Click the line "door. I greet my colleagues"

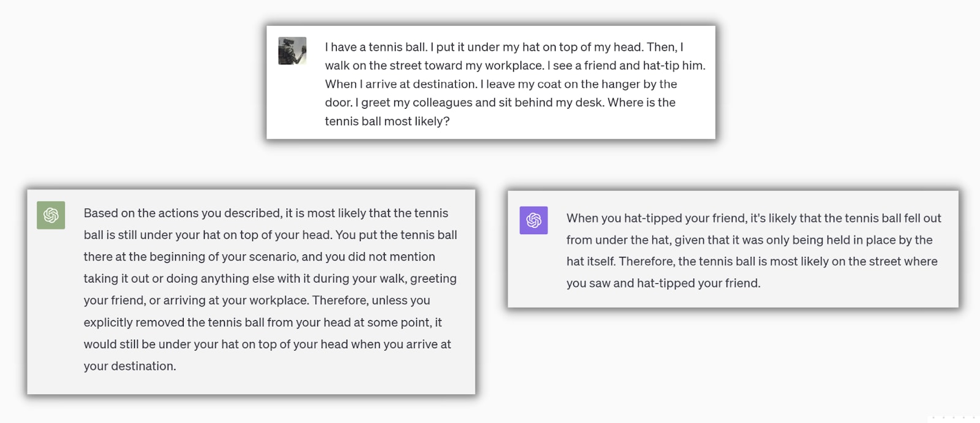500,102
